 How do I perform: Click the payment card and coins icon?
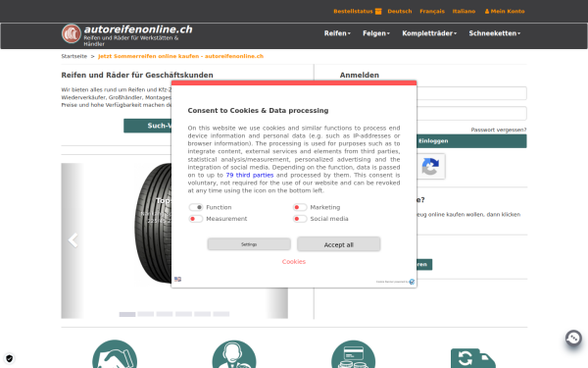tap(353, 354)
